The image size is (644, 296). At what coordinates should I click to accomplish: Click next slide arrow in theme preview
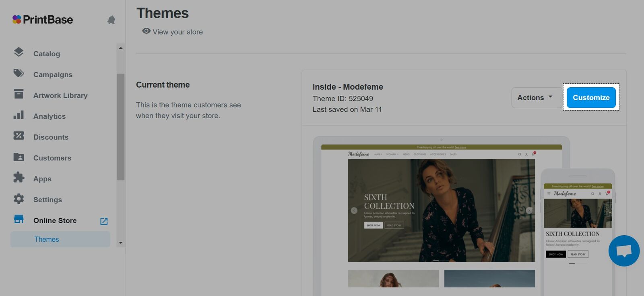point(529,210)
